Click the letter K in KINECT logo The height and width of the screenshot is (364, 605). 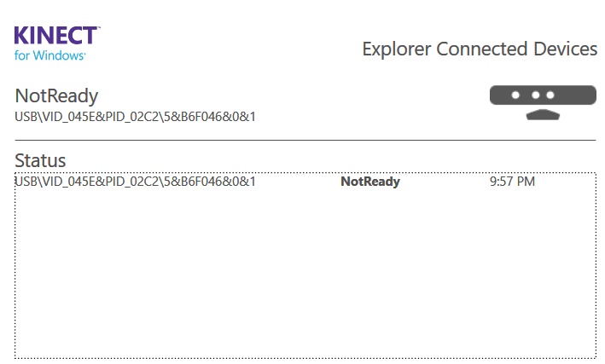[21, 36]
